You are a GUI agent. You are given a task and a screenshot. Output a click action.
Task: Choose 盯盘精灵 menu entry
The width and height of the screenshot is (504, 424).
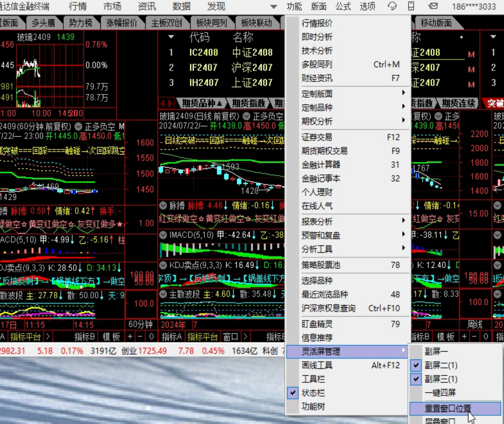pyautogui.click(x=347, y=324)
